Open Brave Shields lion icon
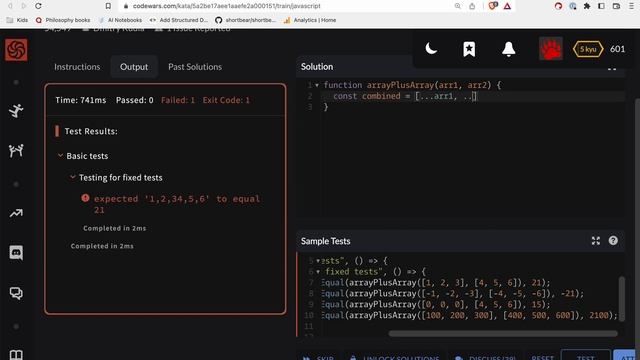Image resolution: width=640 pixels, height=360 pixels. (x=493, y=6)
